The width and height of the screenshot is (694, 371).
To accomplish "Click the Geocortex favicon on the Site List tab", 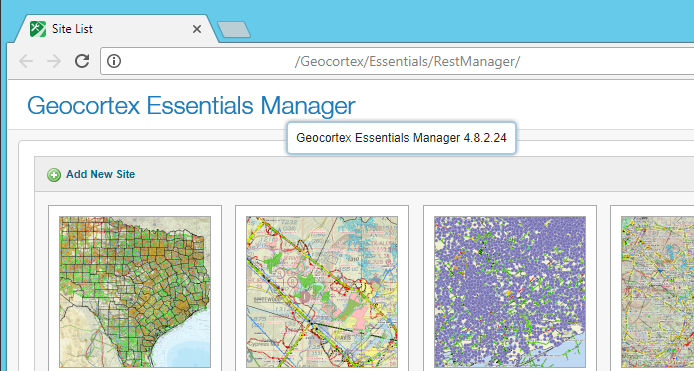I will 38,29.
